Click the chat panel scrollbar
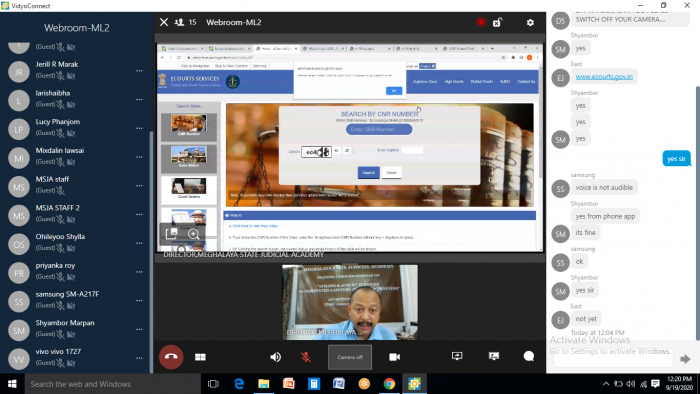Screen dimensions: 700x394 click(697, 214)
